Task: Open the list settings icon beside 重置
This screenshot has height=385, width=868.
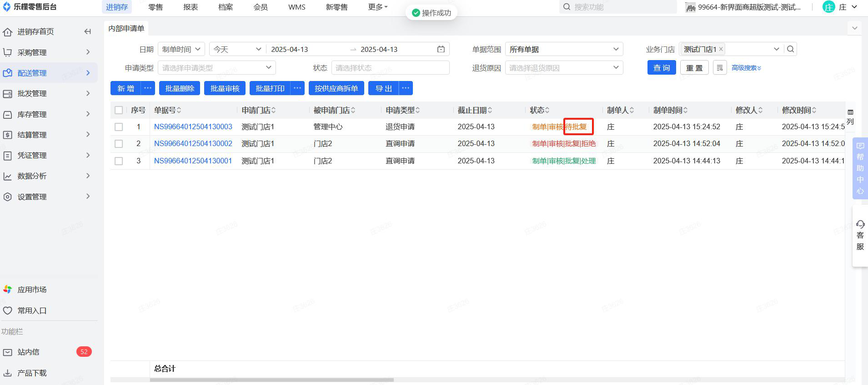Action: point(720,68)
